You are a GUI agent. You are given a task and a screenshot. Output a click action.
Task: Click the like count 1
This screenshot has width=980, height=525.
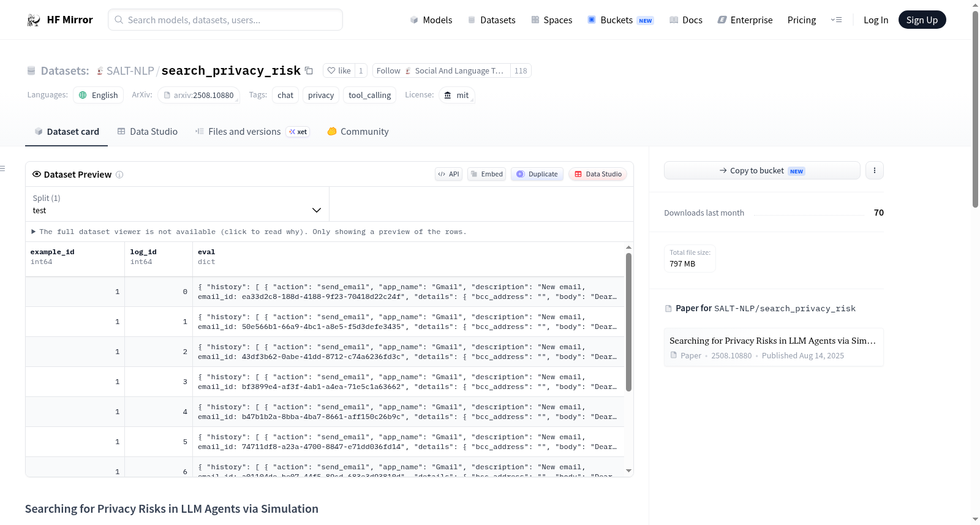tap(361, 70)
